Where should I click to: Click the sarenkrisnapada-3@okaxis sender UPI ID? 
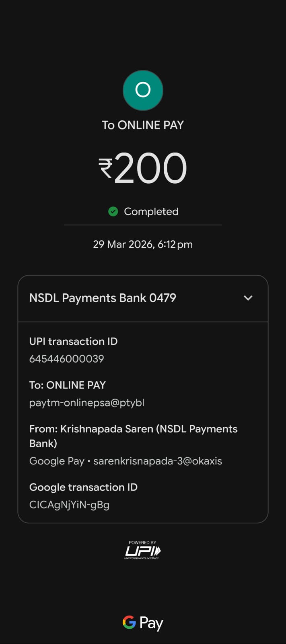[x=158, y=461]
